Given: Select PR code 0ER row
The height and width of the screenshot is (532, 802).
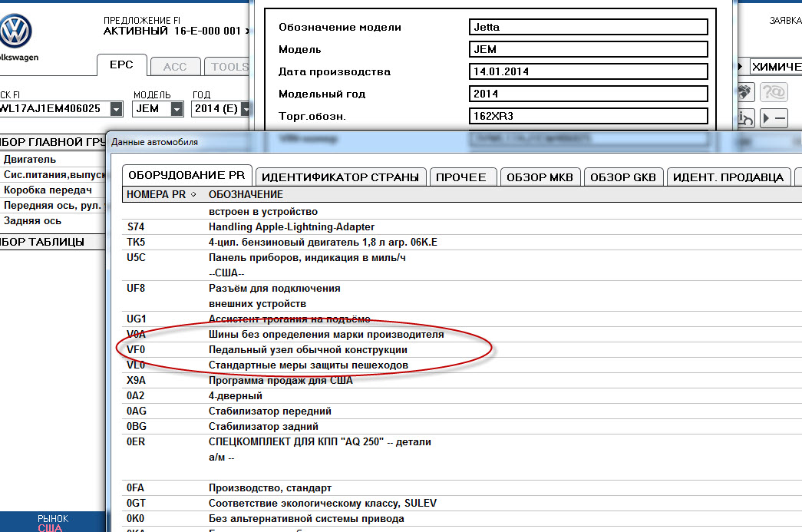Looking at the screenshot, I should tap(462, 457).
